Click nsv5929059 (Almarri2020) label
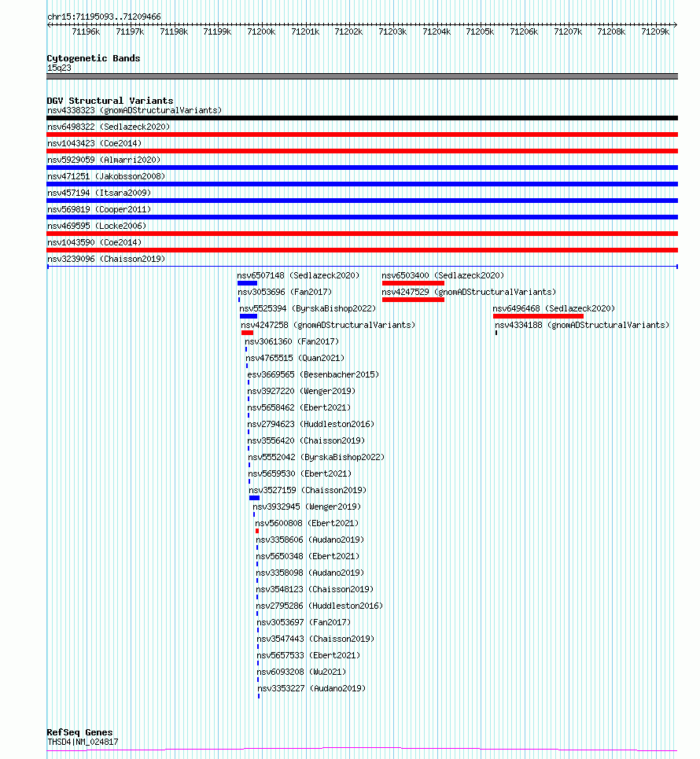Screen dimensions: 700x759 click(104, 160)
